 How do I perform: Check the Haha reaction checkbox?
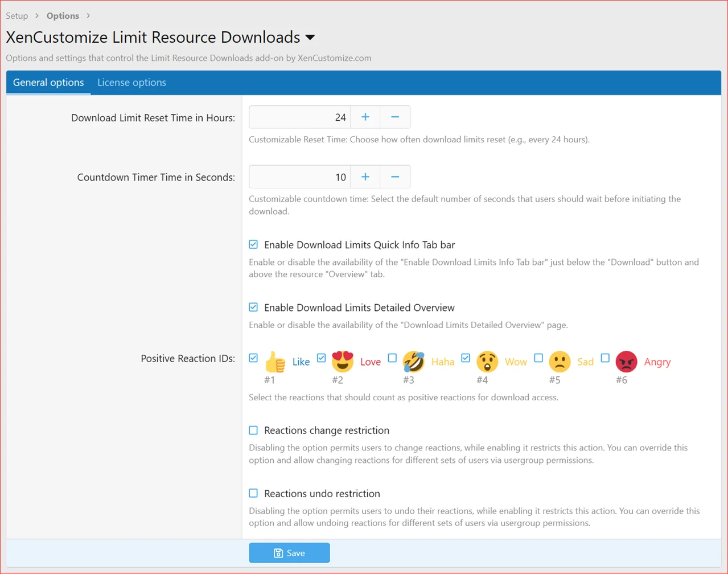[392, 358]
